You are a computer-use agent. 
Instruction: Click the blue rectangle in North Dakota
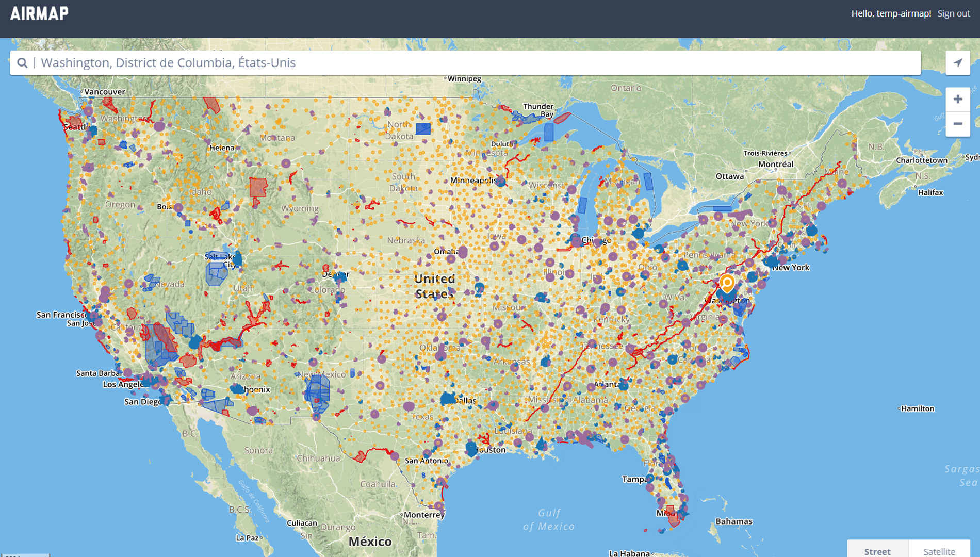(x=423, y=128)
